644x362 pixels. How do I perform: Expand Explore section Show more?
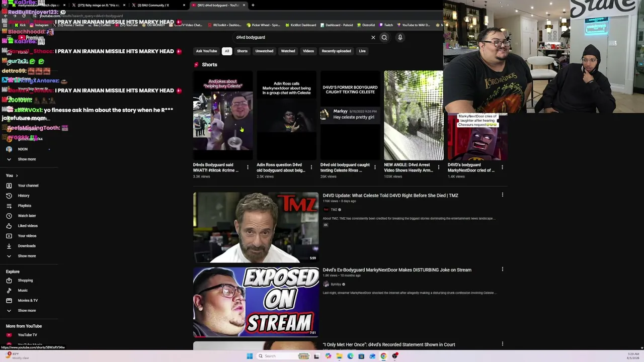tap(27, 311)
